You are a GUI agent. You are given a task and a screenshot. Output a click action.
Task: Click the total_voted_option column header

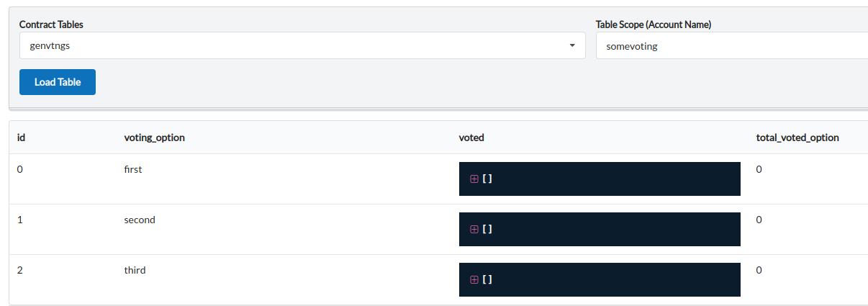tap(797, 138)
